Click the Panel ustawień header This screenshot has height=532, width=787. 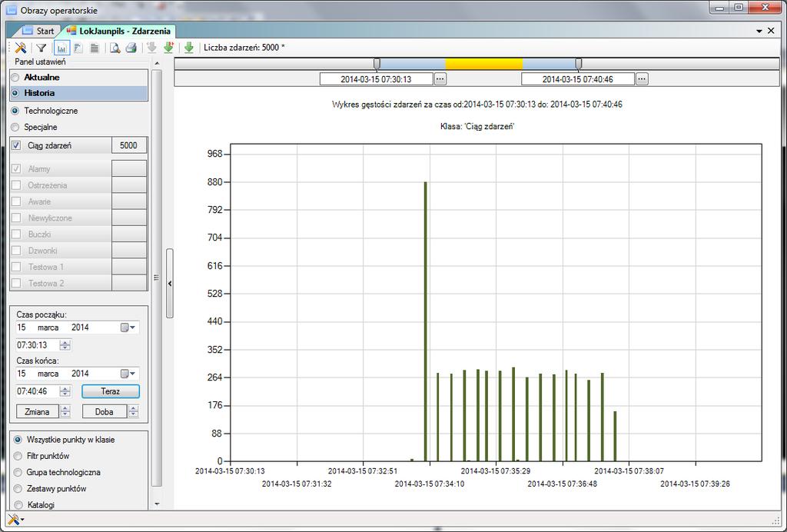click(40, 62)
